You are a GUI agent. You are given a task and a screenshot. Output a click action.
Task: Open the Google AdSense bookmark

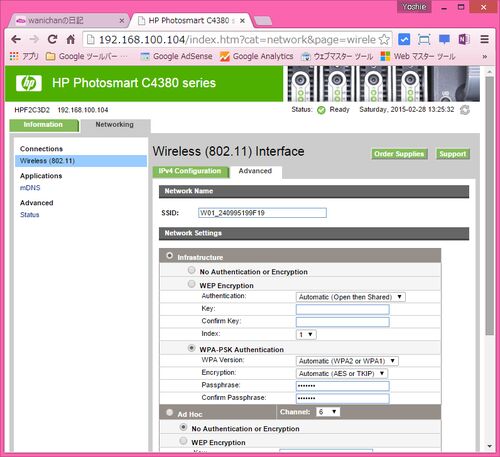176,56
